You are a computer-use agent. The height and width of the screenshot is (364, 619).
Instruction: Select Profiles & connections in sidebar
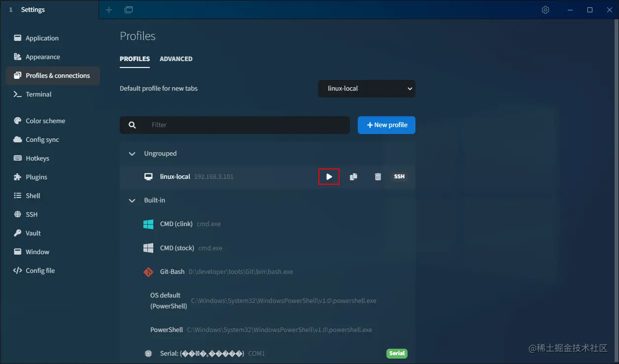[x=53, y=75]
